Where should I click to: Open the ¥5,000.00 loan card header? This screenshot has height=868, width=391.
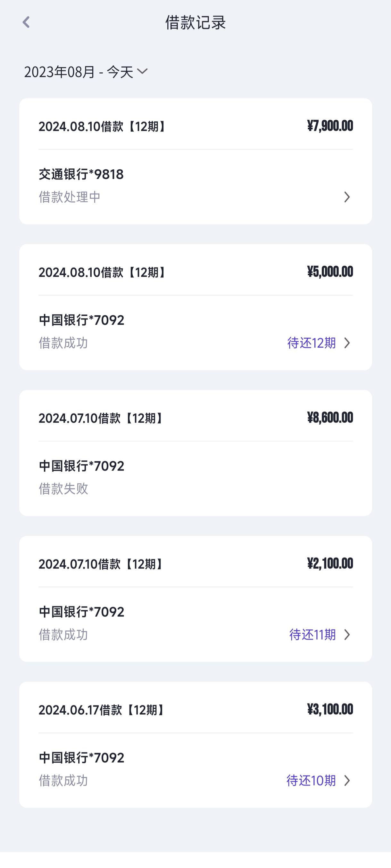[x=196, y=272]
